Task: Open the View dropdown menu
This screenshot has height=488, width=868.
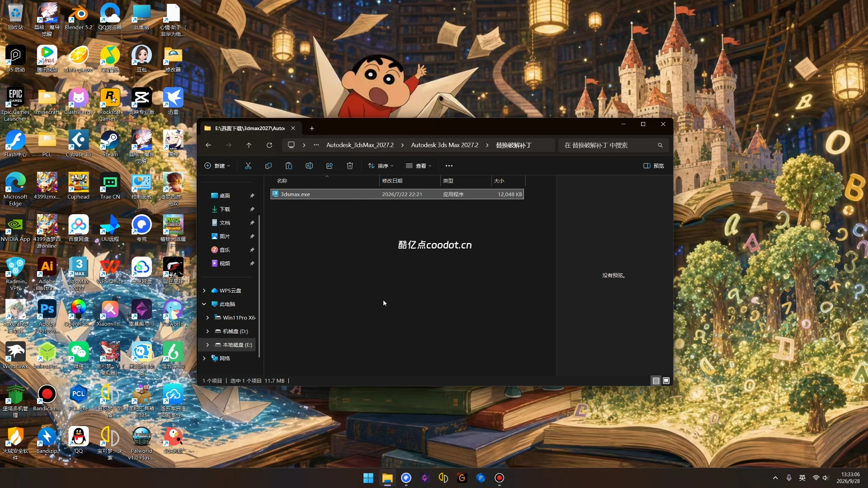Action: coord(419,166)
